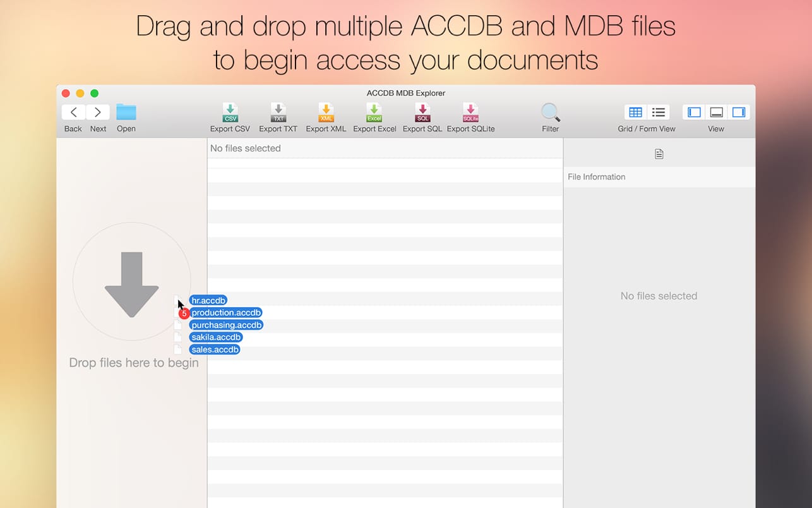This screenshot has height=508, width=812.
Task: Export data using the Export Excel icon
Action: click(x=374, y=112)
